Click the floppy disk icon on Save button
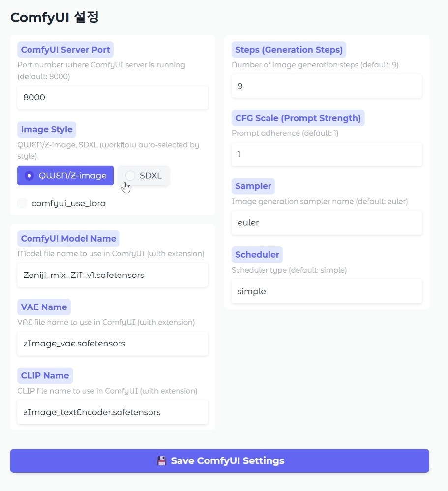The width and height of the screenshot is (448, 491). 162,460
